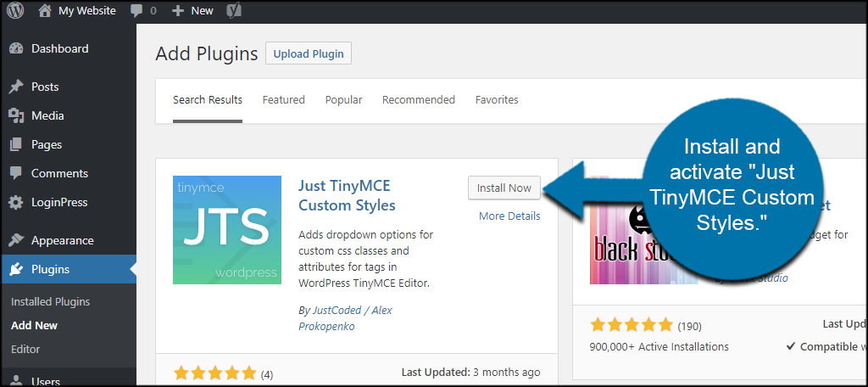Viewport: 868px width, 387px height.
Task: Open the comments bubble icon in admin bar
Action: click(x=136, y=11)
